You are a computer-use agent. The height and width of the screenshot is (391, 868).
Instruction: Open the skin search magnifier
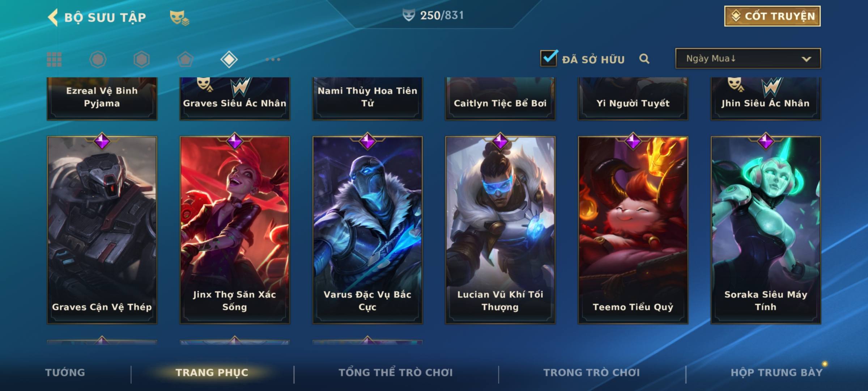pyautogui.click(x=644, y=59)
